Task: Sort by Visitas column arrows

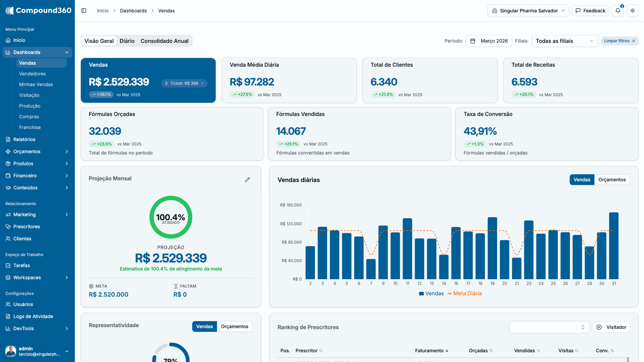Action: pyautogui.click(x=577, y=351)
